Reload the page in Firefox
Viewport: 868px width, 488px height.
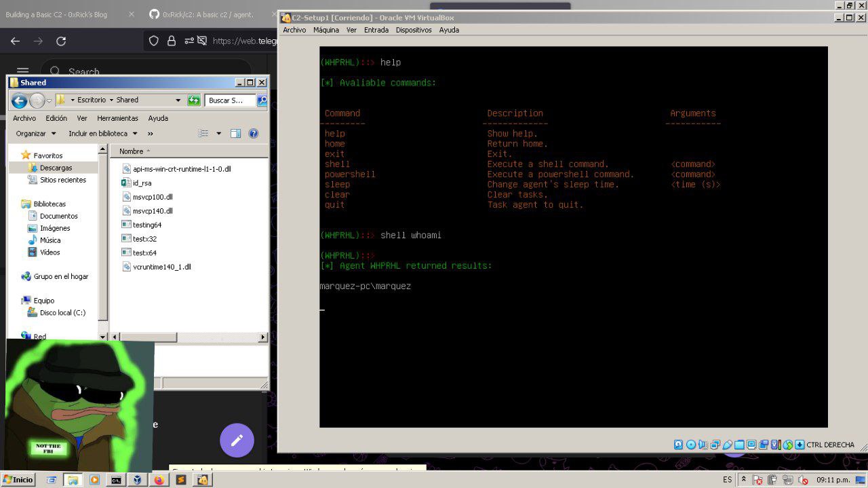coord(61,41)
